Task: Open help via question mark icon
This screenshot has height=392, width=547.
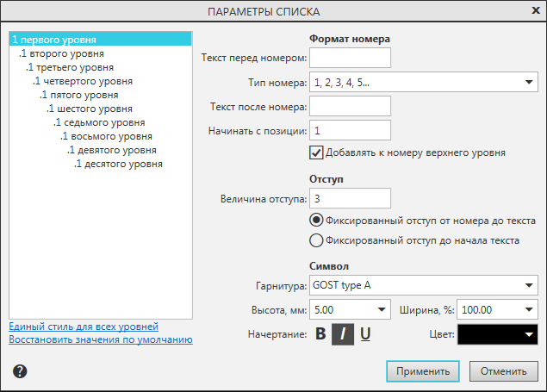Action: point(20,371)
